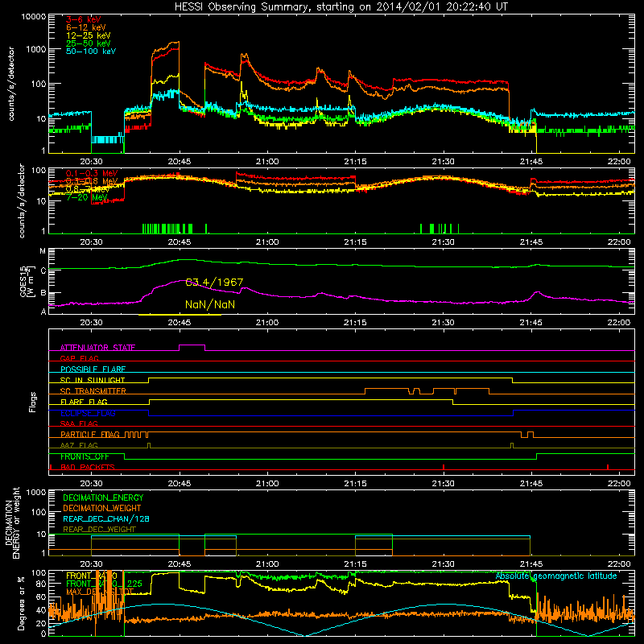Select the FLARE_FLAG label
644x644 pixels.
[x=84, y=402]
